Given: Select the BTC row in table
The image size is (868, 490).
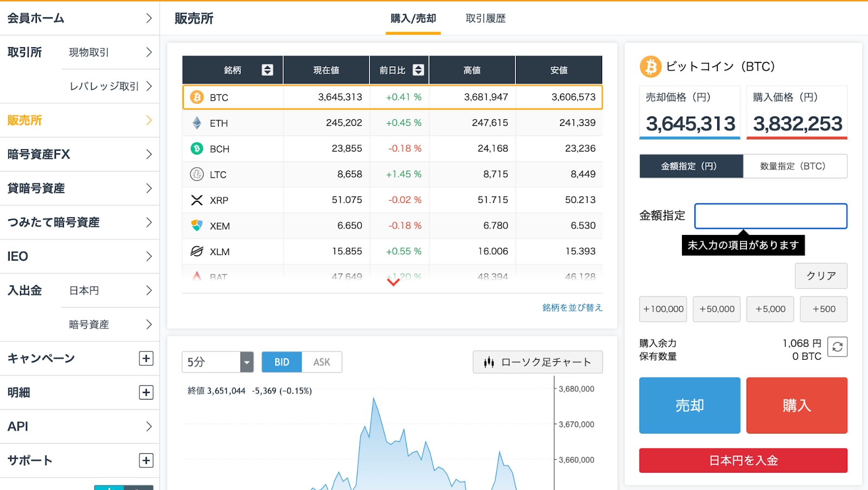Looking at the screenshot, I should click(392, 97).
